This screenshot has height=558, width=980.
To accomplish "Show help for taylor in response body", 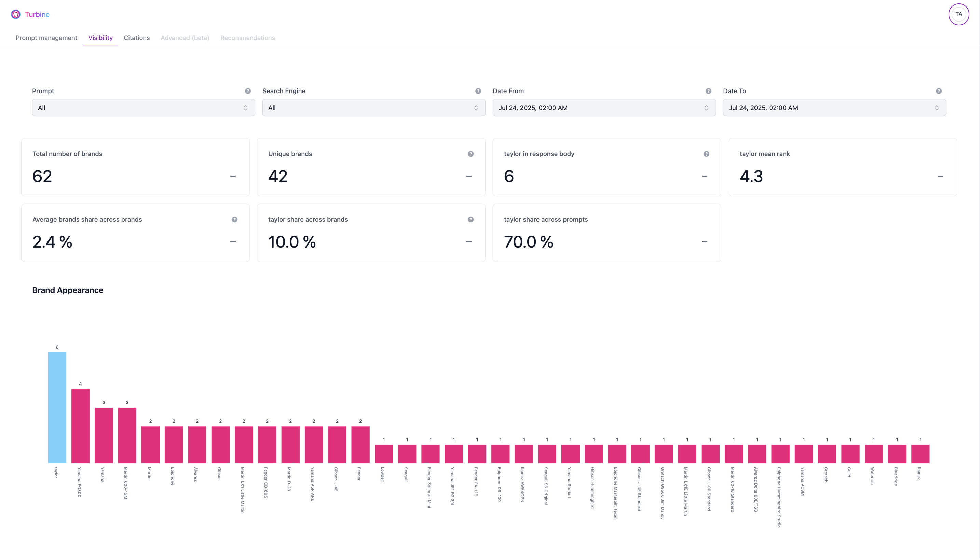I will tap(706, 154).
